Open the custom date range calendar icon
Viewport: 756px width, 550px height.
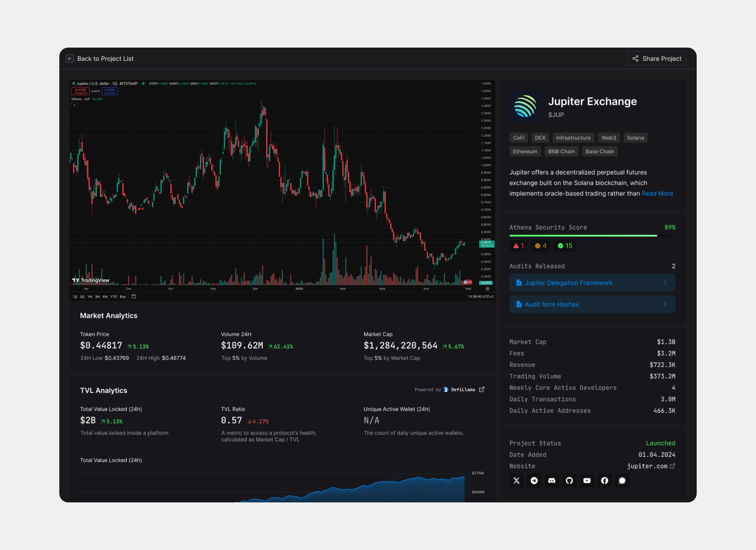[134, 296]
